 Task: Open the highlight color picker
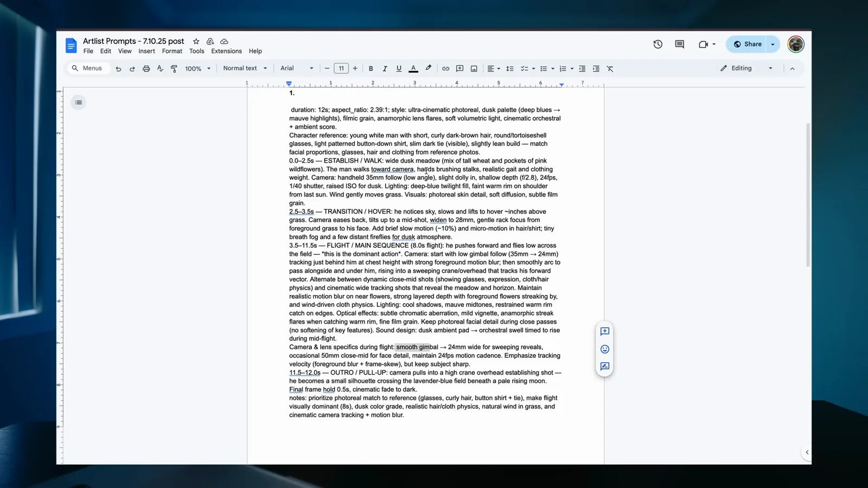tap(428, 69)
